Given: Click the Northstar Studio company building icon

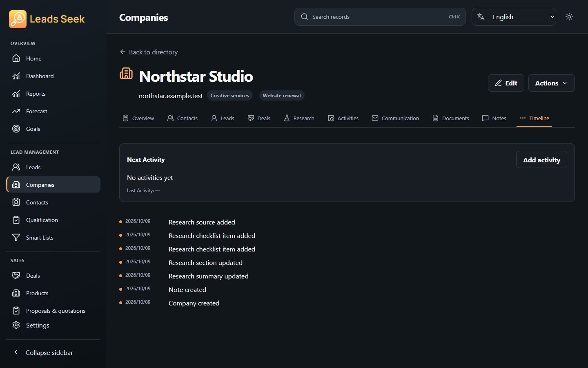Looking at the screenshot, I should (126, 74).
